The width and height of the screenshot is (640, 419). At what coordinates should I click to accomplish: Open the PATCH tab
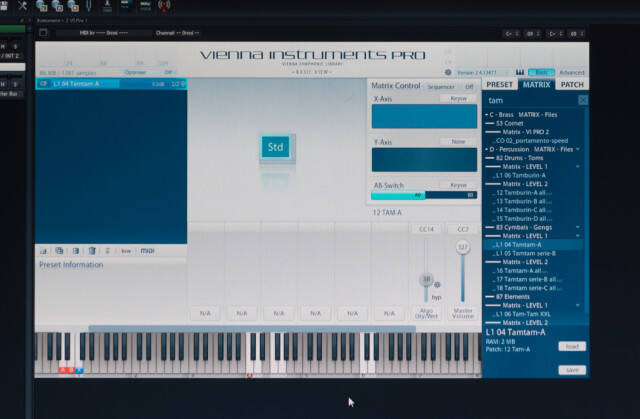(572, 84)
